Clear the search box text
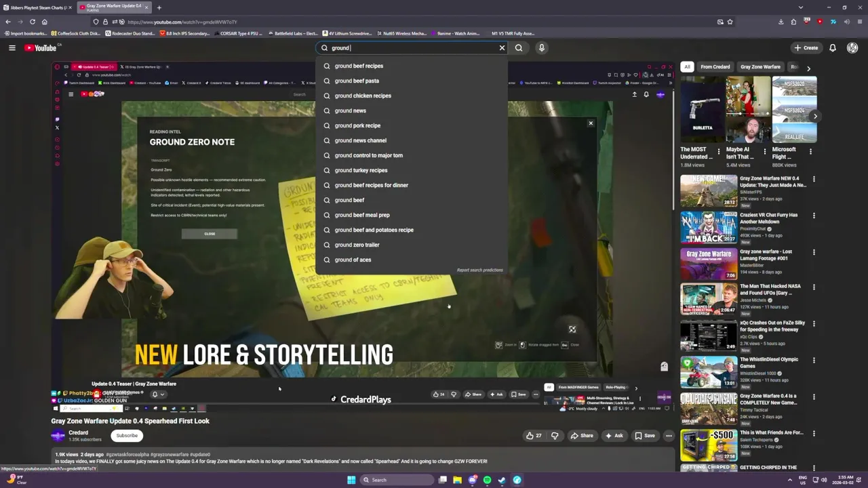The width and height of the screenshot is (868, 488). (502, 47)
